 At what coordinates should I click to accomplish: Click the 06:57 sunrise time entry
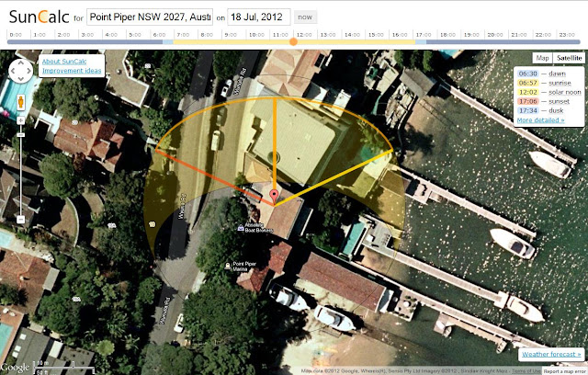point(544,83)
